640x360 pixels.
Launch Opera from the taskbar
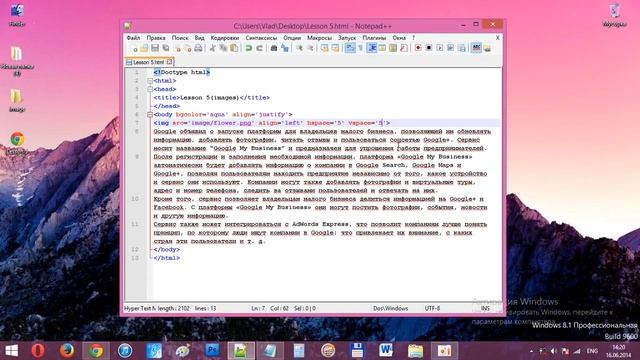pos(38,351)
